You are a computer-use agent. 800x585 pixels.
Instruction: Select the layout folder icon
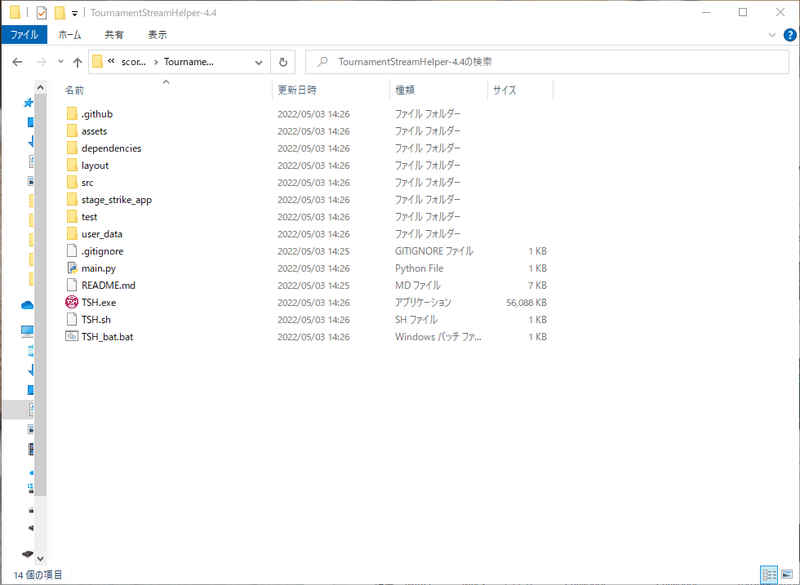(x=72, y=165)
